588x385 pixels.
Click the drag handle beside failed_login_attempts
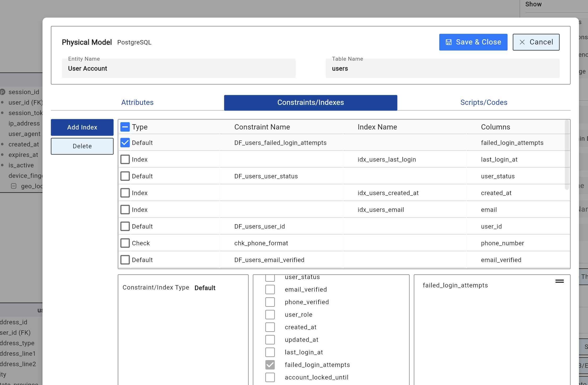(x=559, y=281)
